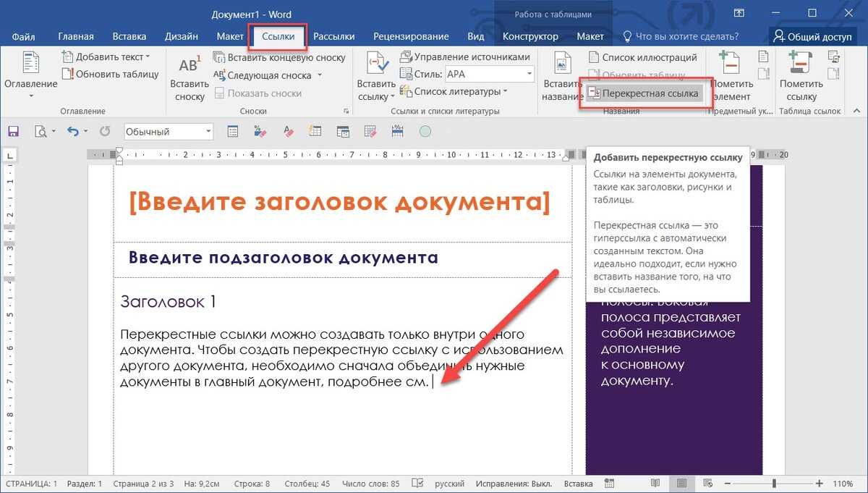
Task: Click the clear formatting A icon
Action: (289, 132)
